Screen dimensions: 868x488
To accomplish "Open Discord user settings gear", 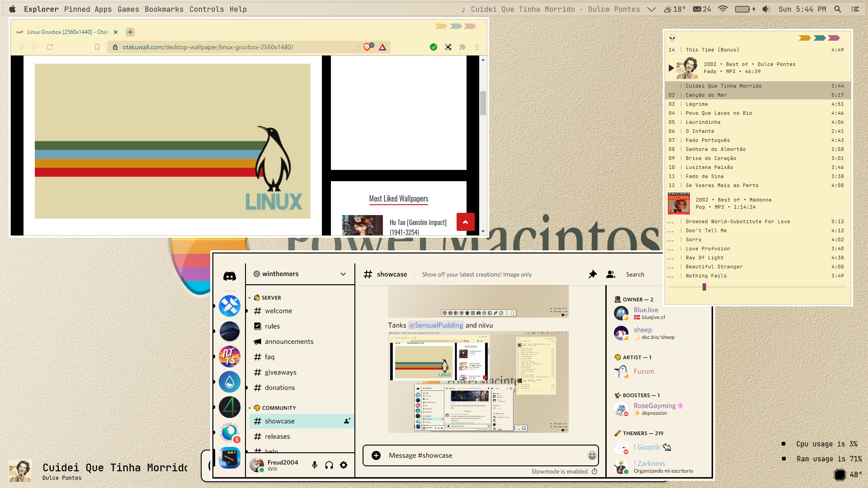I will [x=344, y=465].
